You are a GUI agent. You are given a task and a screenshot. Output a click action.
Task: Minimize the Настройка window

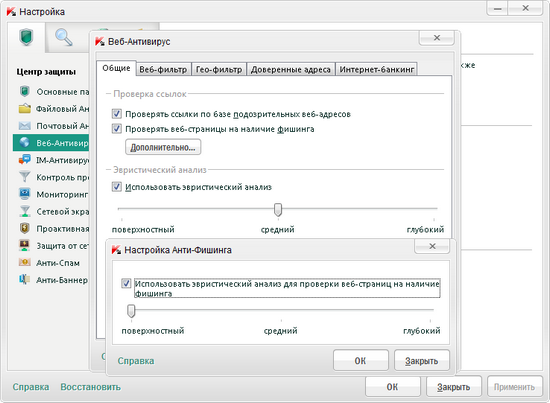(497, 9)
